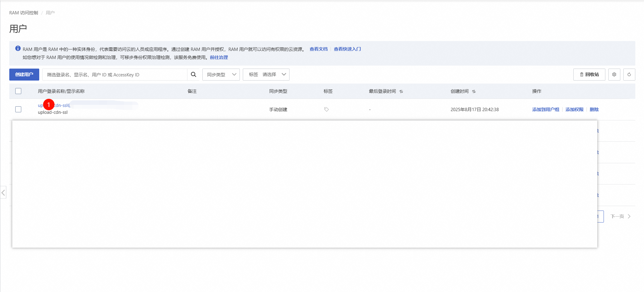Viewport: 644px width, 292px height.
Task: Click the upload-cdn-ssl display name text
Action: point(53,112)
